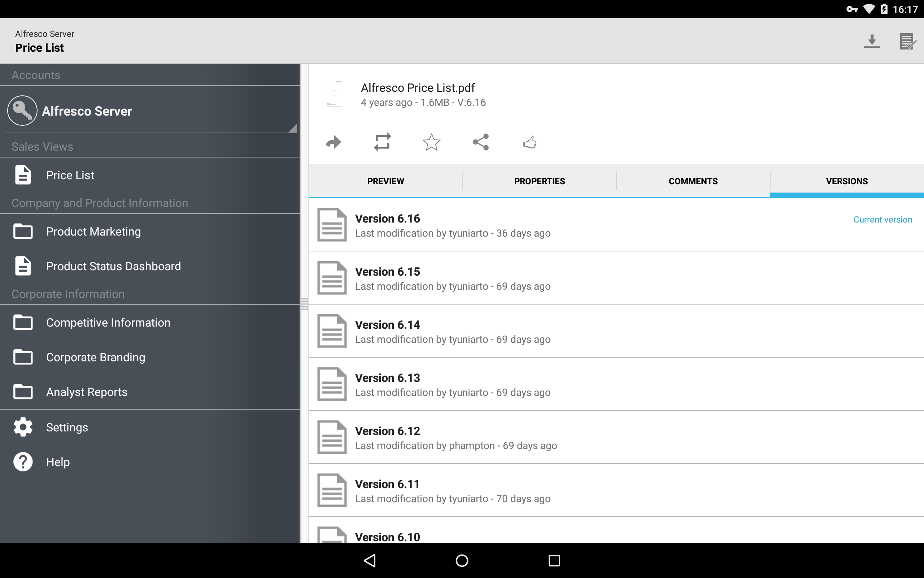Viewport: 924px width, 578px height.
Task: Tap the download icon in the top bar
Action: click(872, 41)
